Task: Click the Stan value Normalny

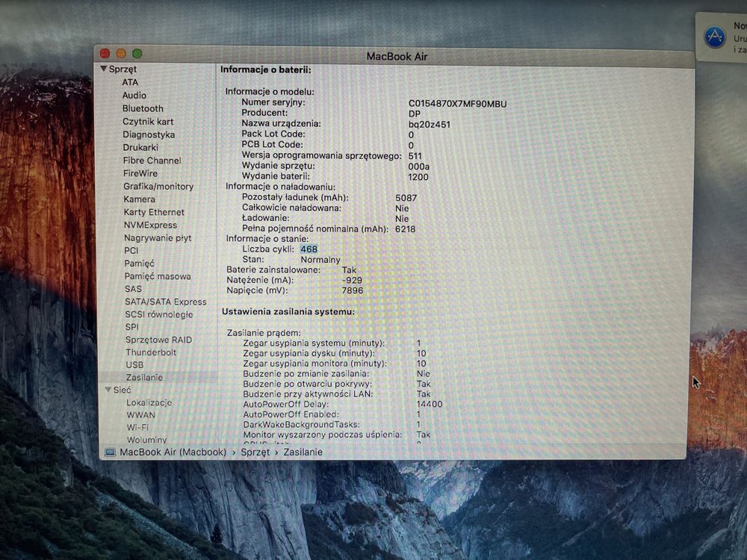Action: tap(320, 260)
